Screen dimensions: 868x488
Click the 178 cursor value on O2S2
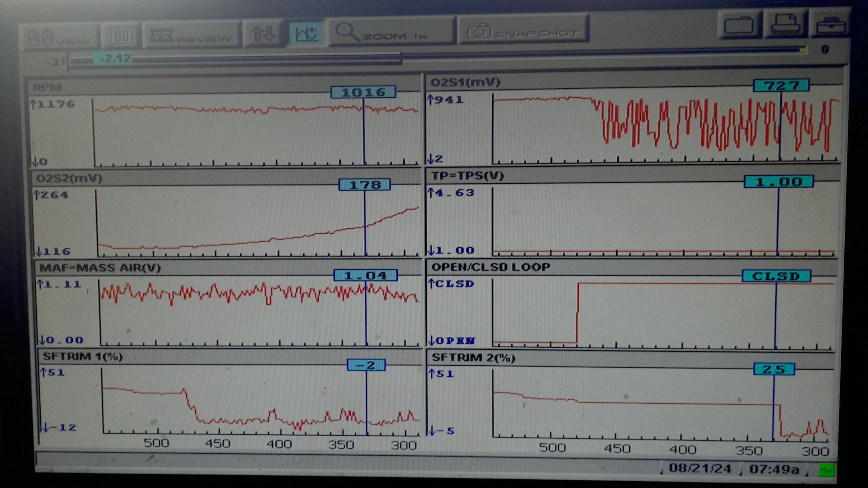tap(365, 185)
